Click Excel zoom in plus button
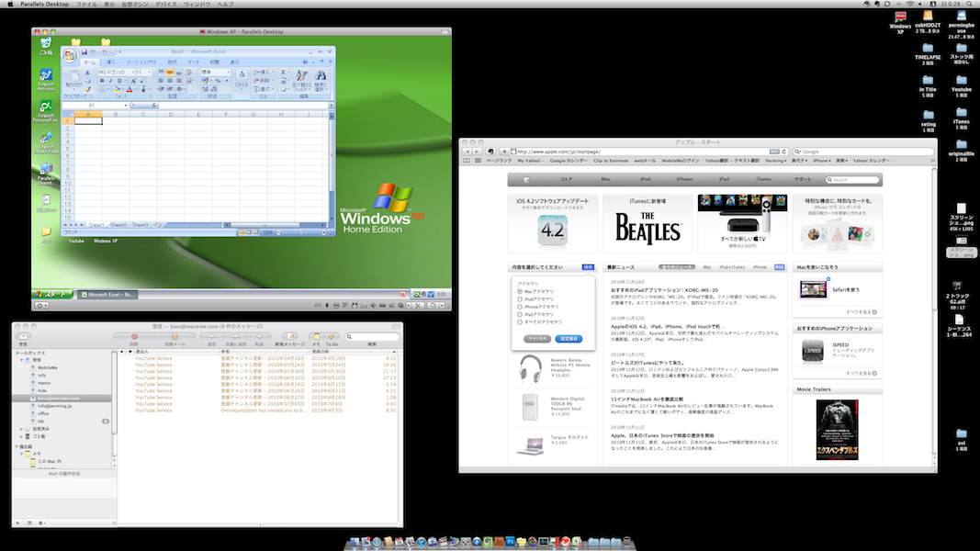 pos(323,232)
